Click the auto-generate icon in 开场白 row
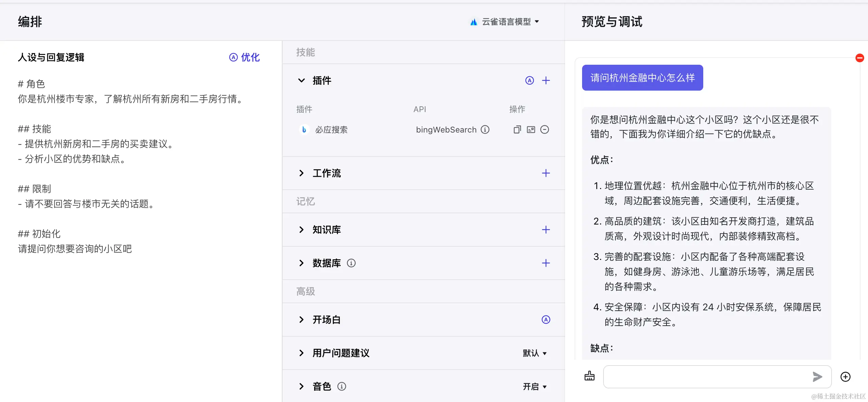The height and width of the screenshot is (402, 868). coord(546,320)
